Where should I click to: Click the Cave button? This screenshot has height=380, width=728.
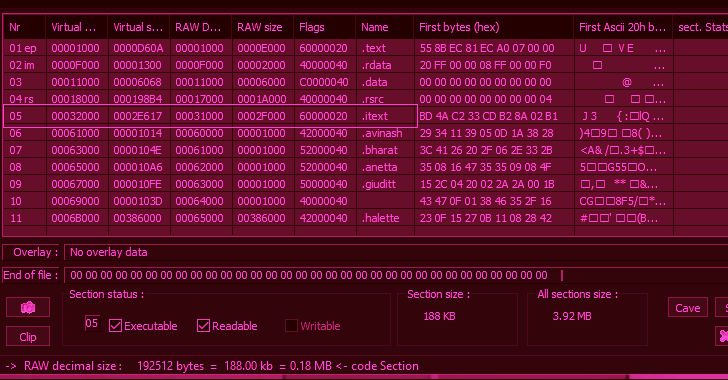688,308
